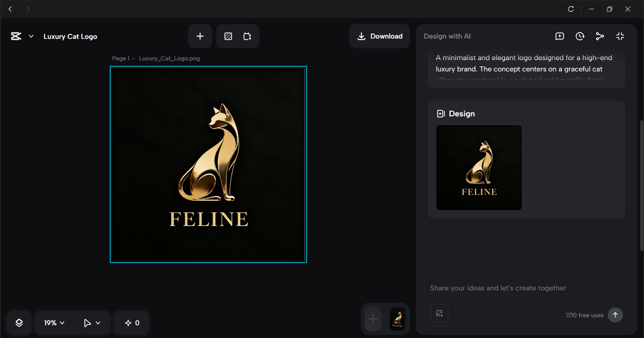Click the Share your ideas input field

click(x=498, y=288)
